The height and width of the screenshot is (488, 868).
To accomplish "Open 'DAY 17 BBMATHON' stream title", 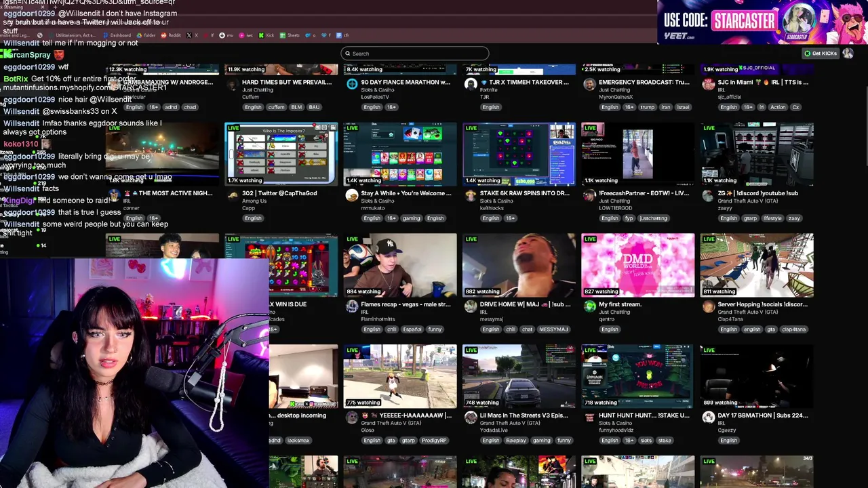I will click(x=763, y=415).
